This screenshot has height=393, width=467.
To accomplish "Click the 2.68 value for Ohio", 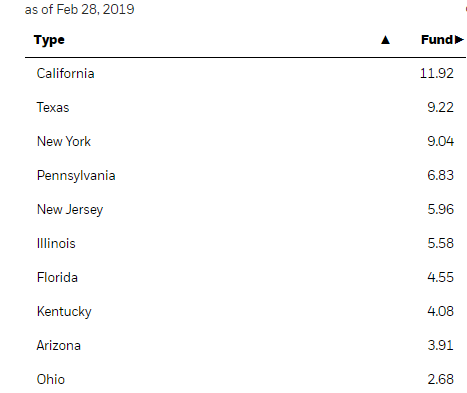I will (441, 379).
